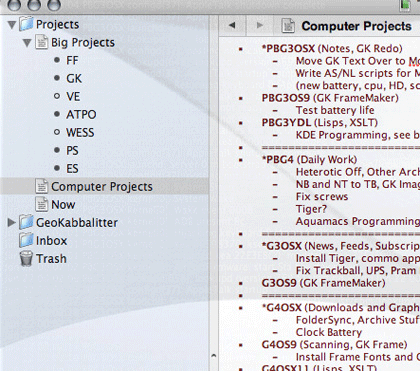The height and width of the screenshot is (371, 420).
Task: Click the G4OS9 (Scanning, GK Frame) line
Action: (x=334, y=344)
